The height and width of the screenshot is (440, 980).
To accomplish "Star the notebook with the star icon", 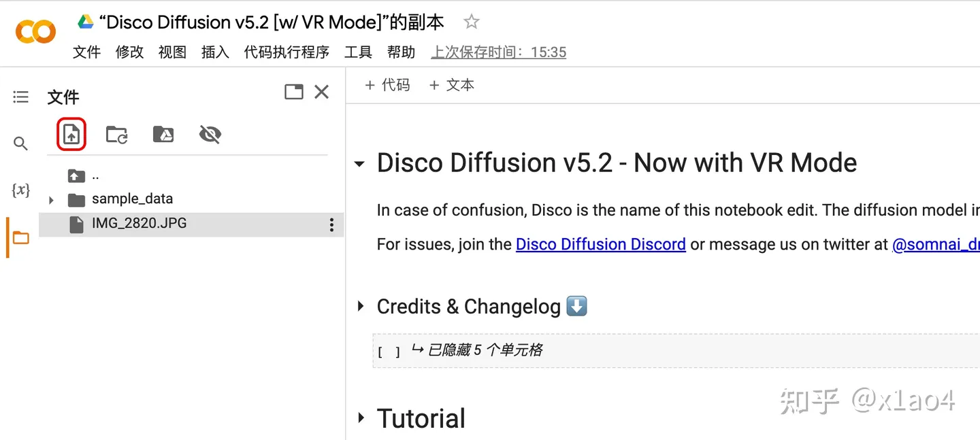I will pyautogui.click(x=471, y=22).
